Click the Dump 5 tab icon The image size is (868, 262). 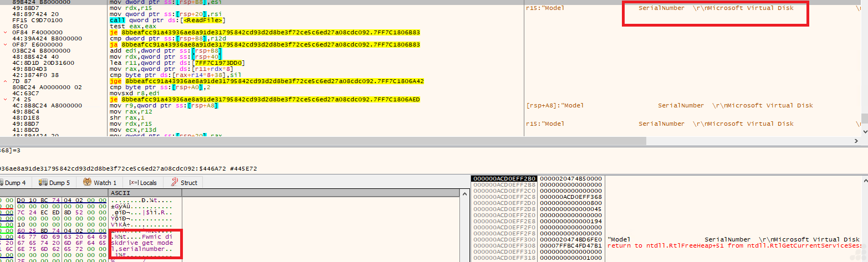click(x=42, y=182)
